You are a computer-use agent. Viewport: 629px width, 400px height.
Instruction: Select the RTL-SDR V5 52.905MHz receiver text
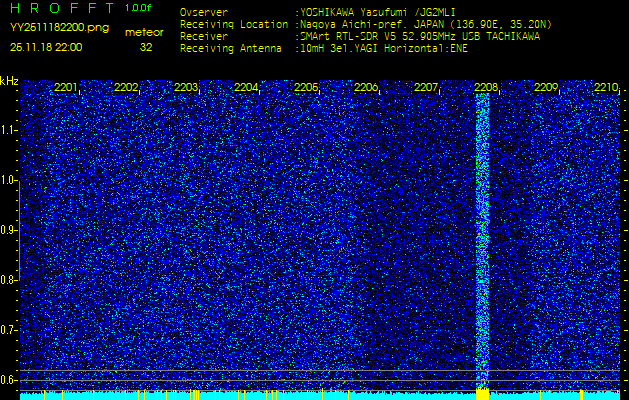pyautogui.click(x=420, y=37)
